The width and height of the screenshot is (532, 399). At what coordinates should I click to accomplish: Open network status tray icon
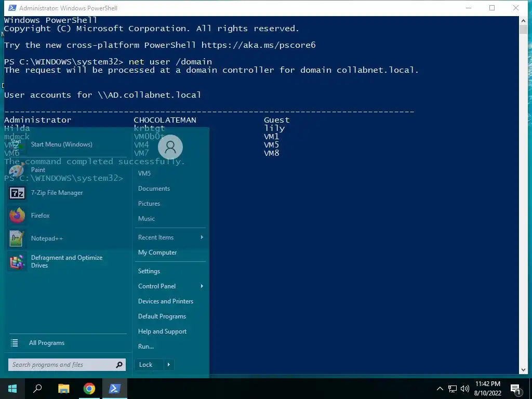point(453,389)
